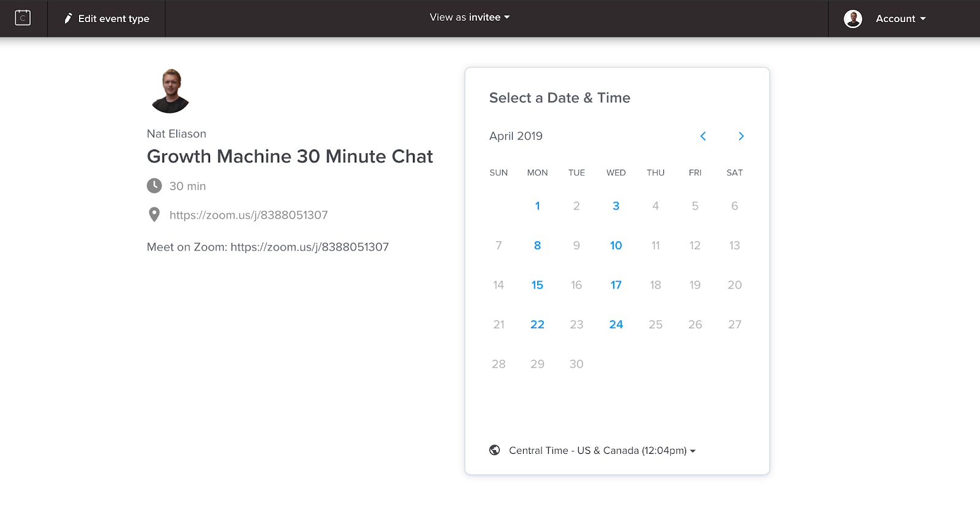Open the Central Time zone dropdown
The image size is (980, 520).
(602, 450)
